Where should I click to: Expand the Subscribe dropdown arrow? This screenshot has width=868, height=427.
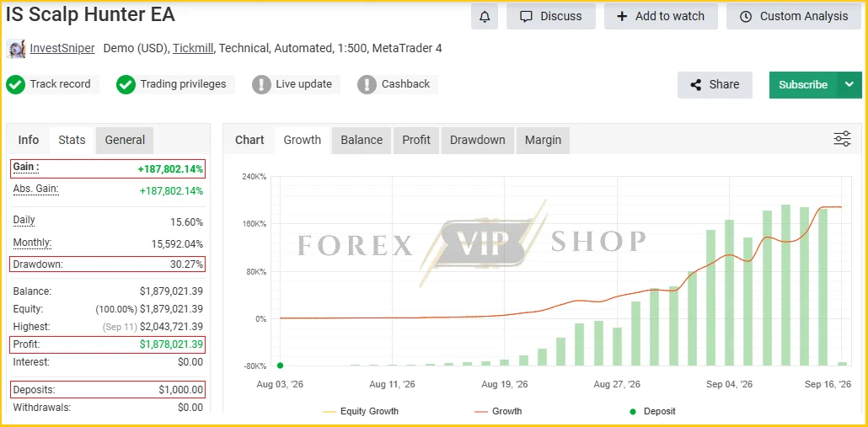click(x=849, y=84)
